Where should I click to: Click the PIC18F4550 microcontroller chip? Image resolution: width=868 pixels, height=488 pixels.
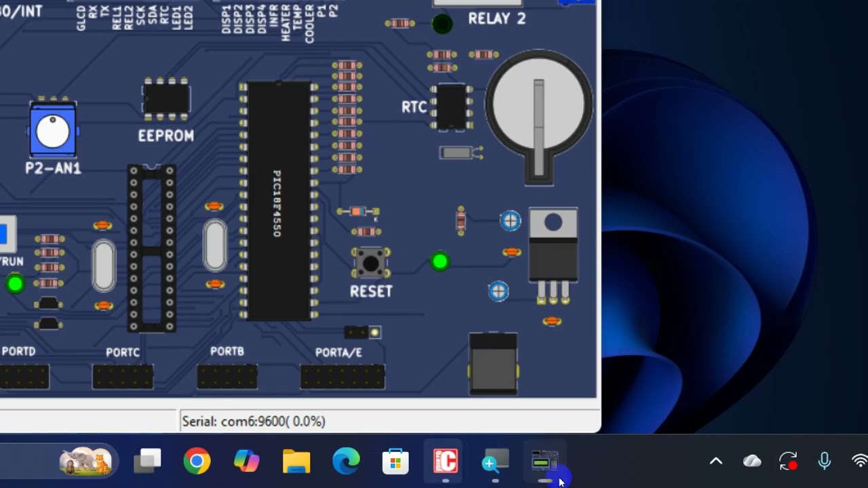click(x=279, y=201)
